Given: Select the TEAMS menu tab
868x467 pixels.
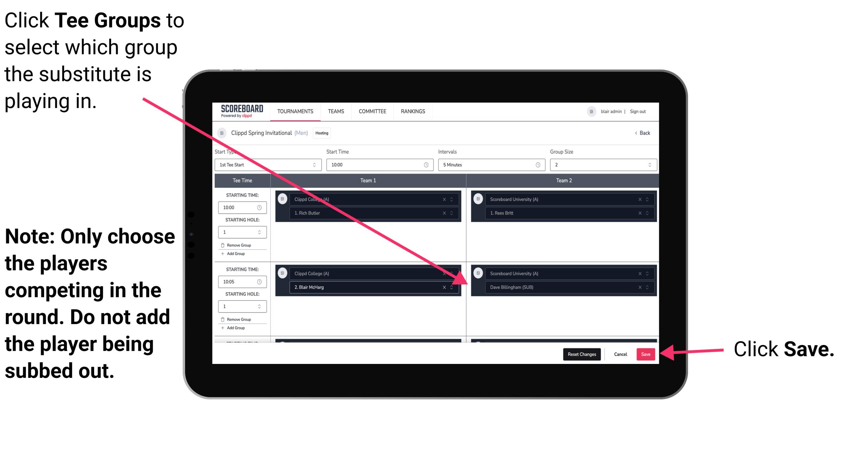Looking at the screenshot, I should pos(335,112).
